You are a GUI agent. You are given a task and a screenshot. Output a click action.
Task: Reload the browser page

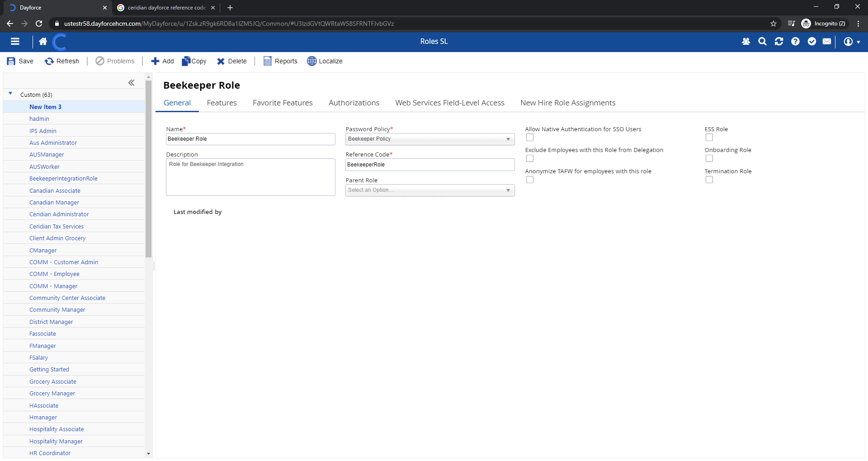(x=39, y=24)
